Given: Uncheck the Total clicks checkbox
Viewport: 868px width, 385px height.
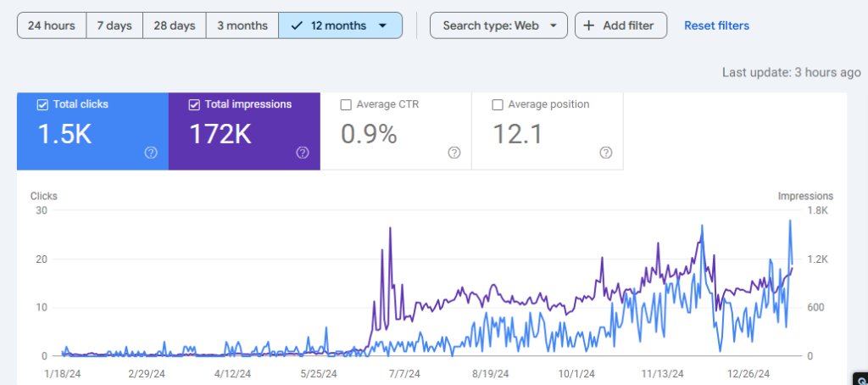Looking at the screenshot, I should [42, 104].
